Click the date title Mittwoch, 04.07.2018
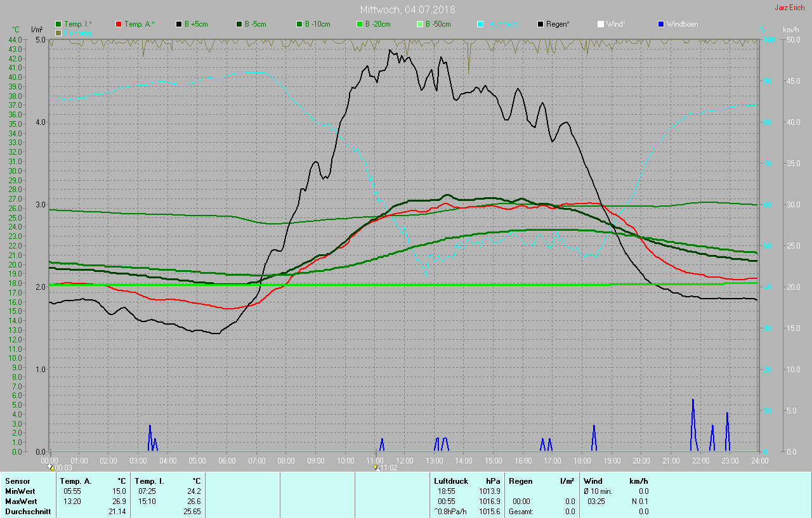This screenshot has height=518, width=812. (407, 10)
